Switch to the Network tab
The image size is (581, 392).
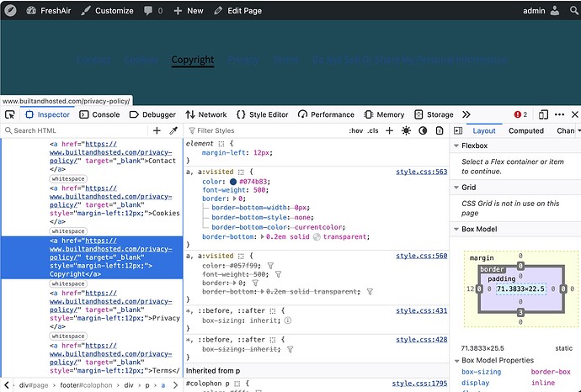206,114
